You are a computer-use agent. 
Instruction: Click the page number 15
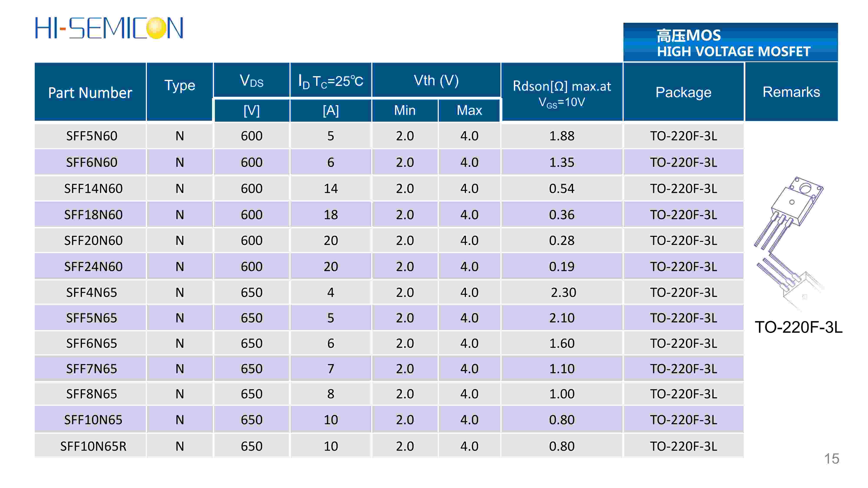click(x=831, y=459)
